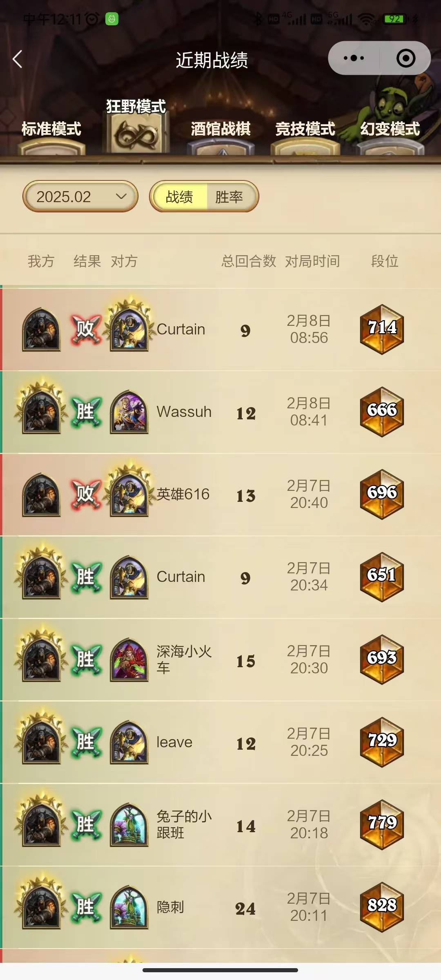Tap the 714 rank badge
The height and width of the screenshot is (980, 441).
(382, 329)
